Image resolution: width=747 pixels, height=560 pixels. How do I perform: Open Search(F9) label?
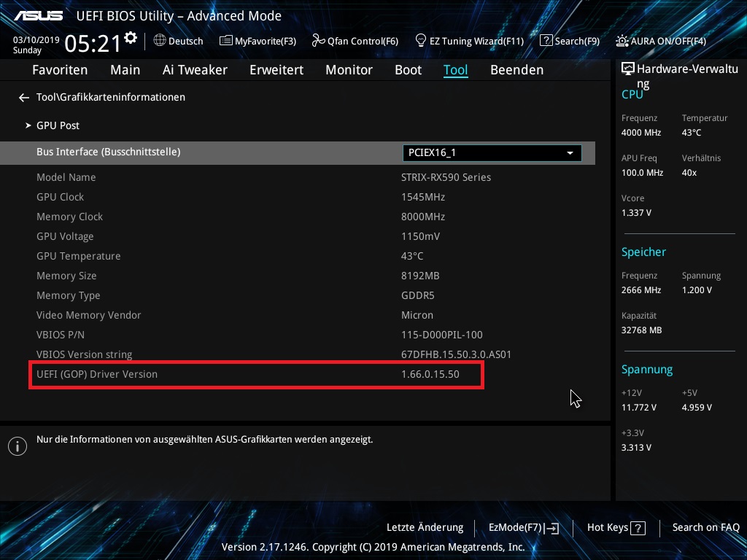(577, 41)
